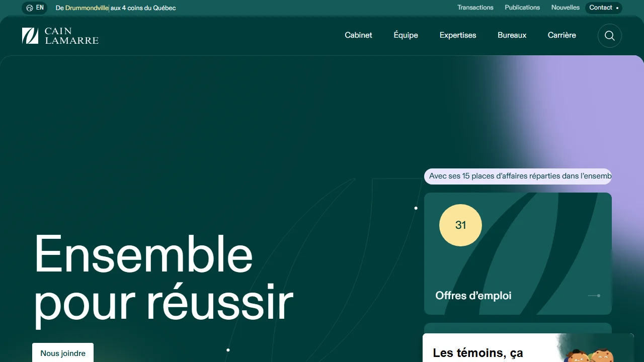644x362 pixels.
Task: Click the cookie characters illustration
Action: (x=590, y=355)
